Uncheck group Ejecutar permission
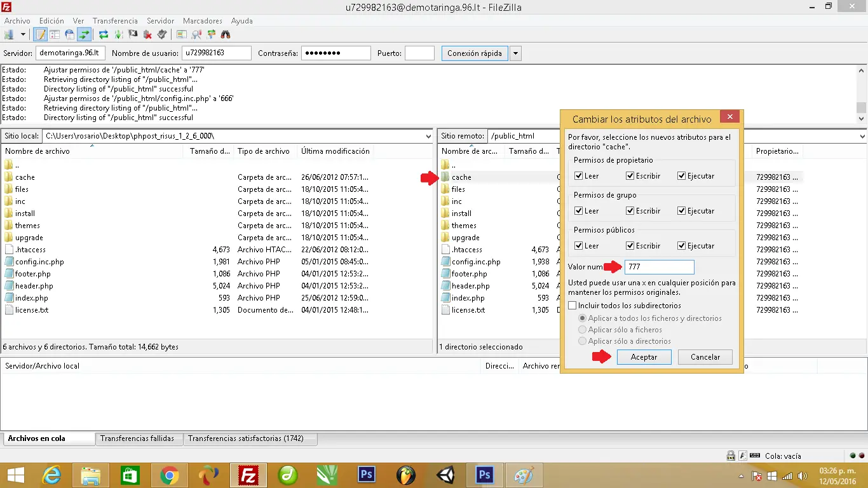 pos(682,211)
